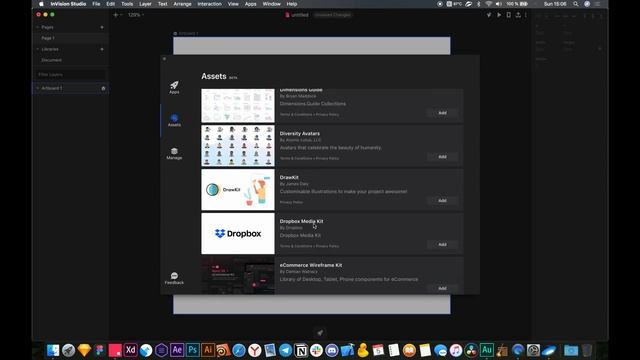Viewport: 640px width, 360px height.
Task: Toggle lock on Artboard 1 layer
Action: tap(103, 88)
